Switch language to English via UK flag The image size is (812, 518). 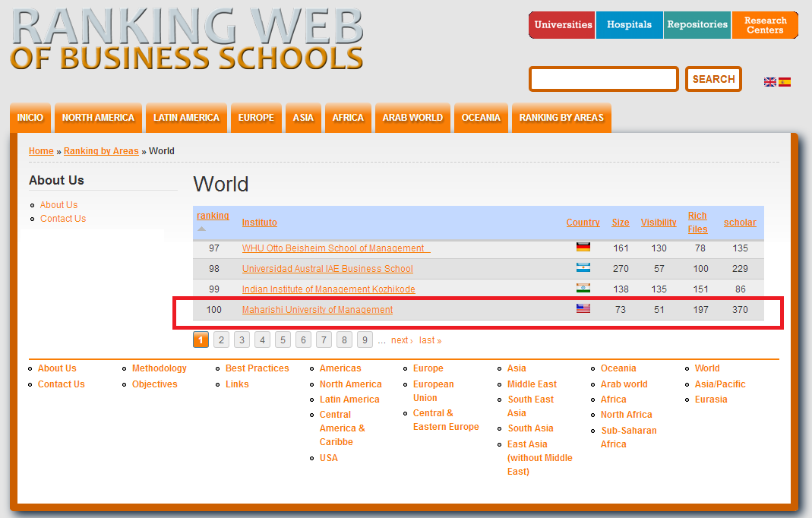tap(770, 82)
